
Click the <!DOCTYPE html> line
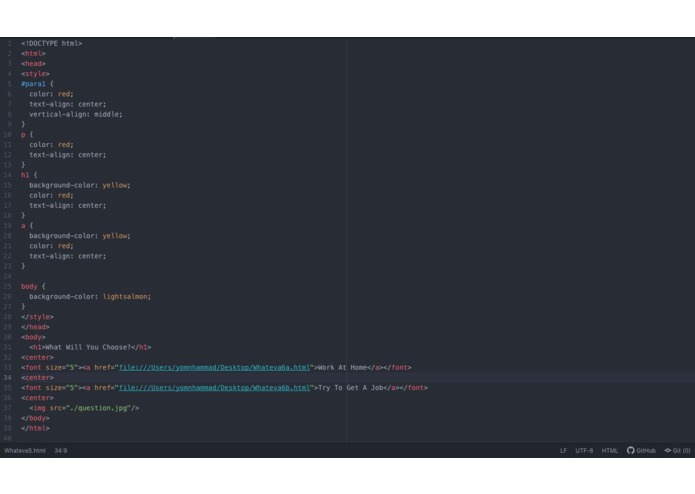[51, 43]
